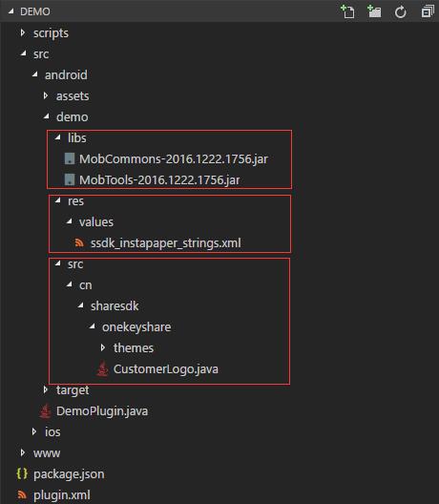Open DemoPlugin.java file name

102,411
